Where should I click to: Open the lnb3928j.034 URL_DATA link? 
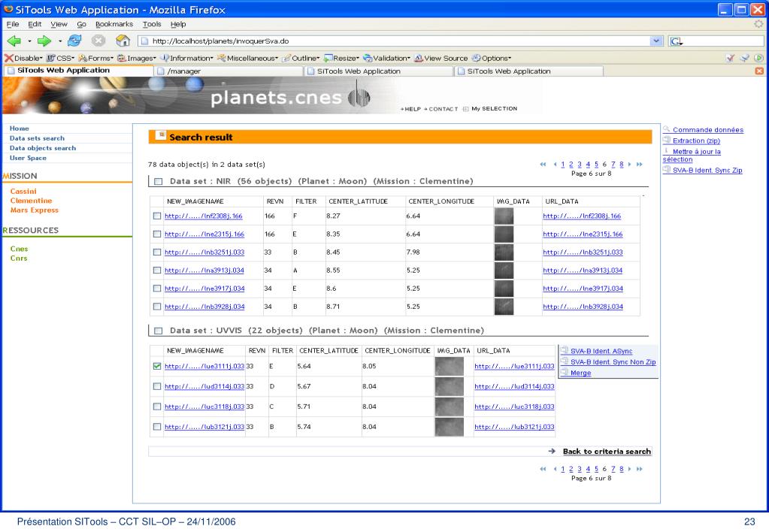[583, 307]
